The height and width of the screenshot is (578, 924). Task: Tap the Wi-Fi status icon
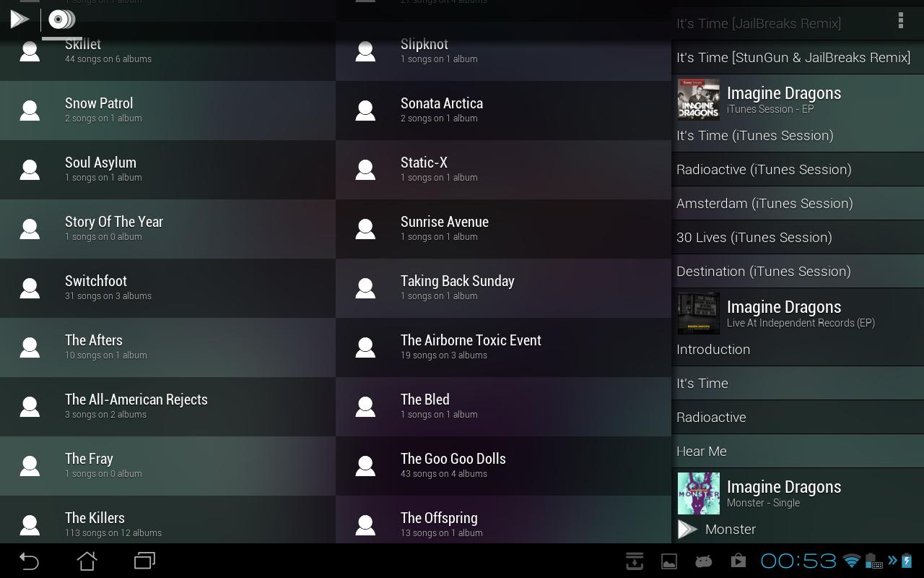point(852,561)
